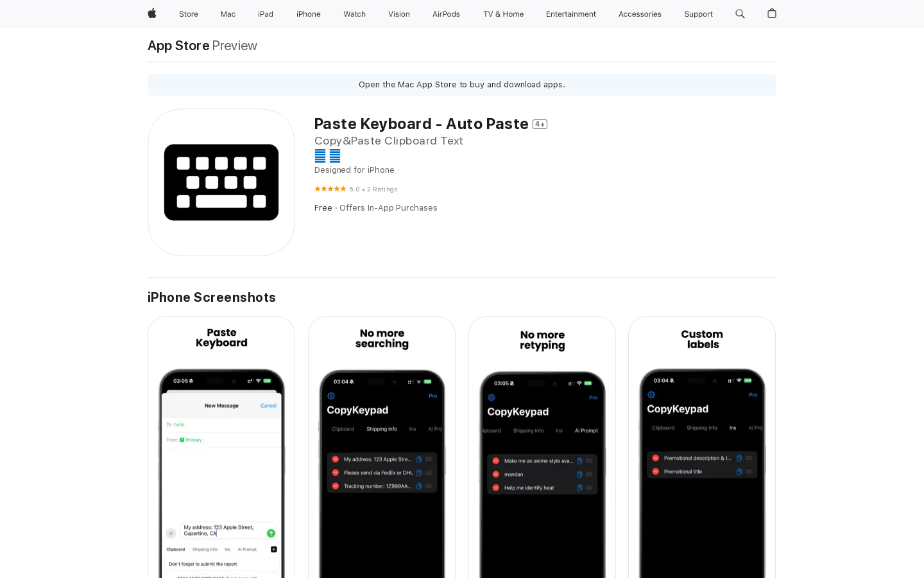924x578 pixels.
Task: Open the Store menu
Action: pos(189,14)
